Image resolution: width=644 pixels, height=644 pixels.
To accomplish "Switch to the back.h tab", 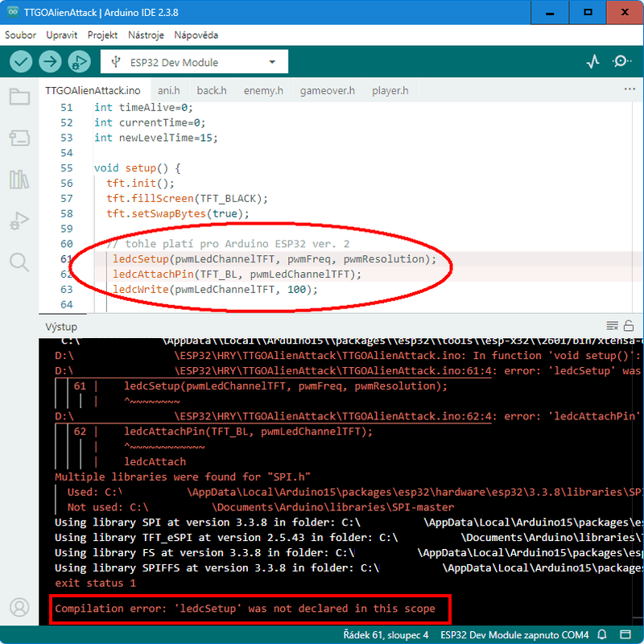I will point(212,90).
